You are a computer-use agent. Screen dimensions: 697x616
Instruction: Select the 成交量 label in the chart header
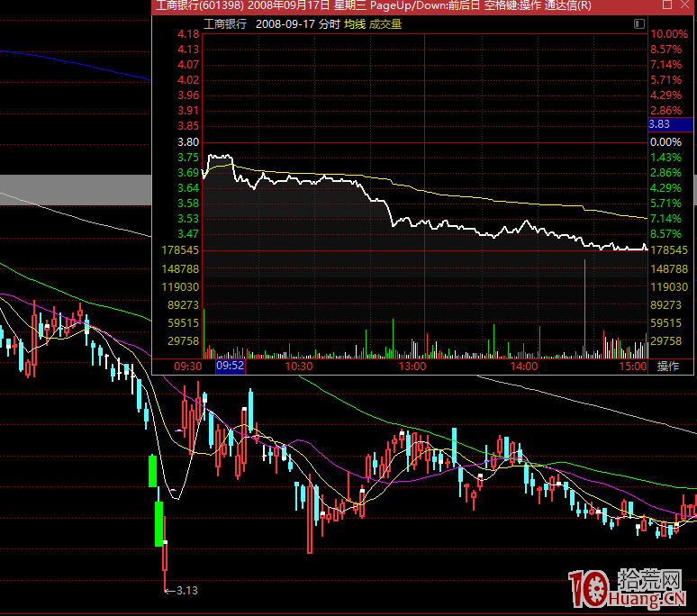(385, 24)
